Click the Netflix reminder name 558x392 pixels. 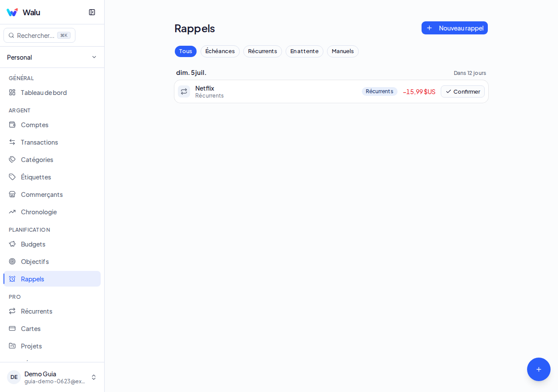pyautogui.click(x=204, y=88)
